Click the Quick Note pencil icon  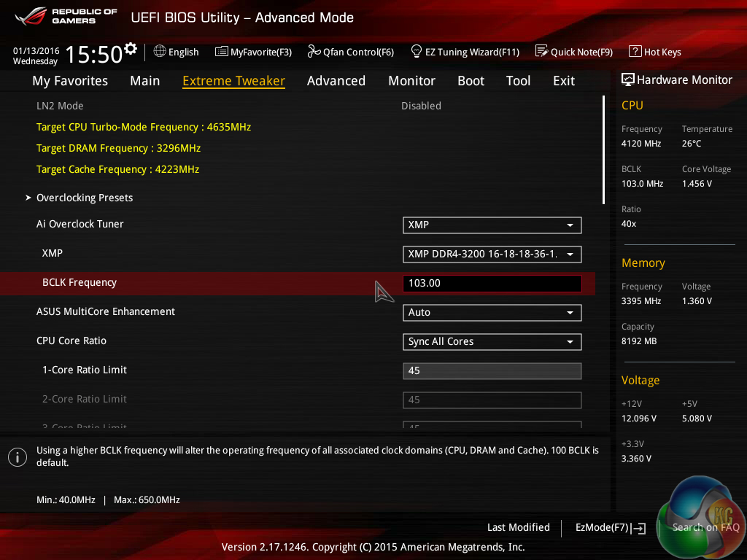[x=542, y=52]
